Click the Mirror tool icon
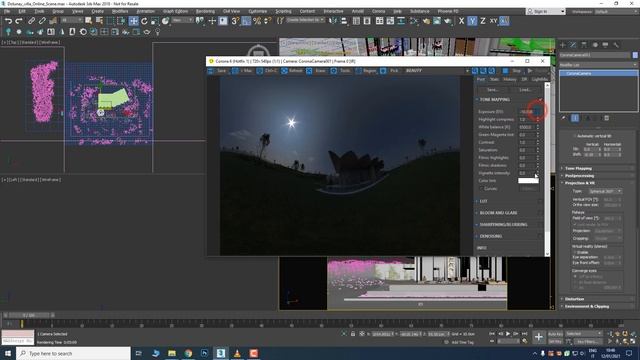 [333, 21]
